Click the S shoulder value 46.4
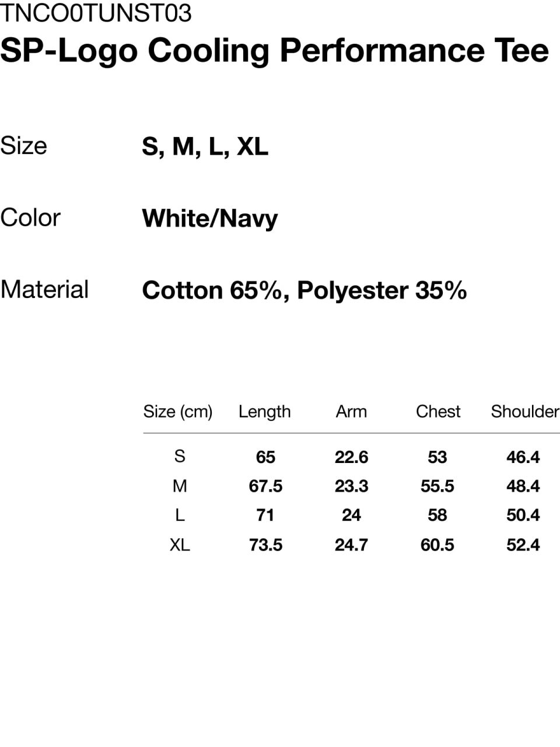The width and height of the screenshot is (560, 747). pos(523,457)
